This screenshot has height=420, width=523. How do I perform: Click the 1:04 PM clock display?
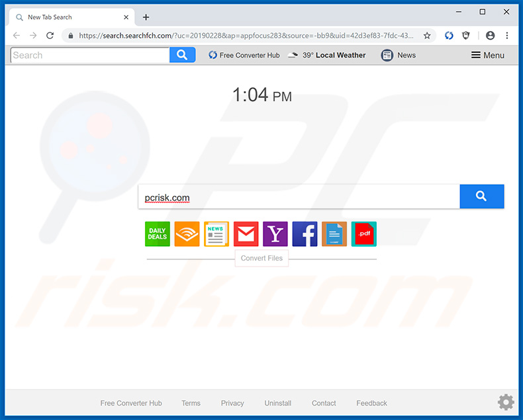click(x=262, y=95)
